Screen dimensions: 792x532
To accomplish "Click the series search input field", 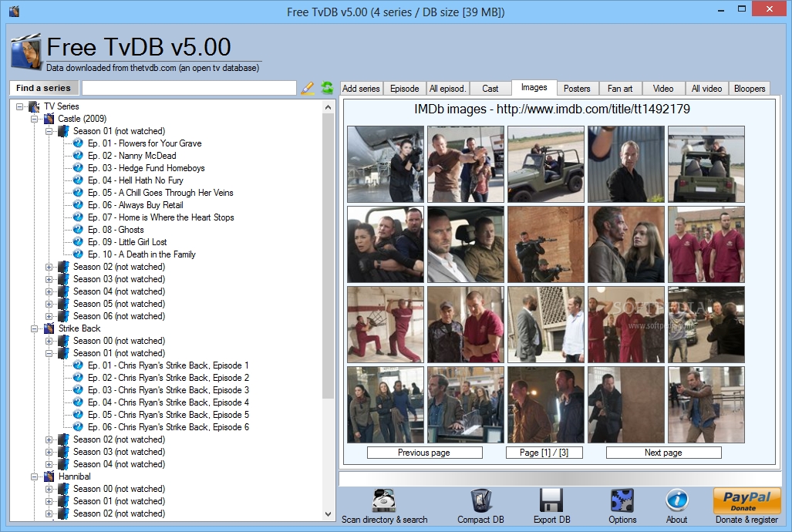I will [x=190, y=88].
